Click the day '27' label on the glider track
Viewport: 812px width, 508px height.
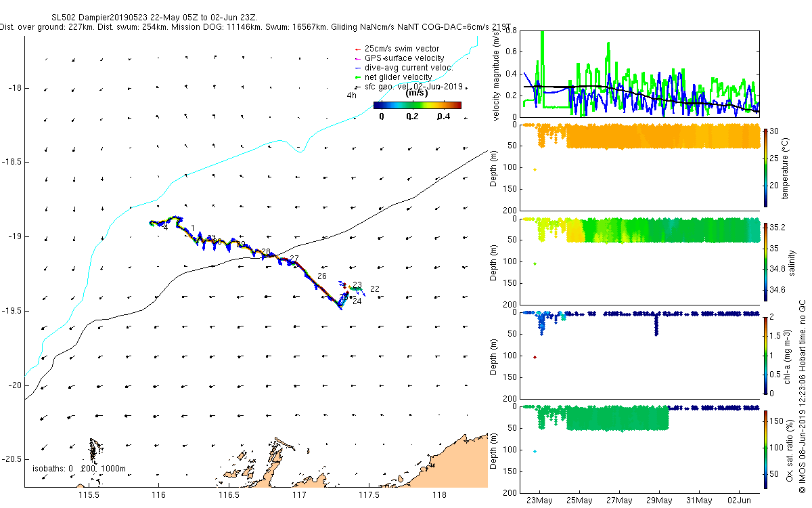[x=294, y=259]
